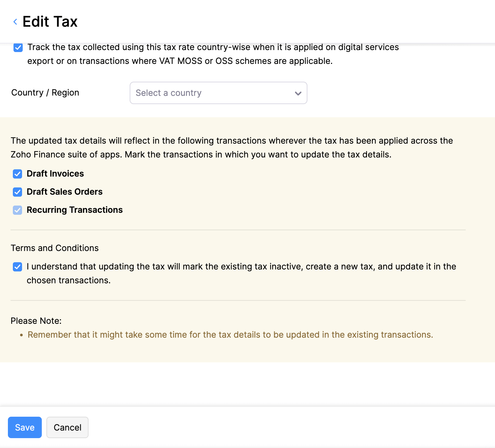
Task: Click the checkmark inside Draft Invoices checkbox
Action: 17,174
